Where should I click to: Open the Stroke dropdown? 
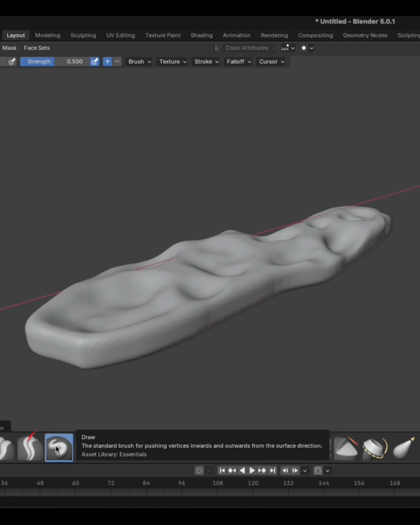(206, 62)
